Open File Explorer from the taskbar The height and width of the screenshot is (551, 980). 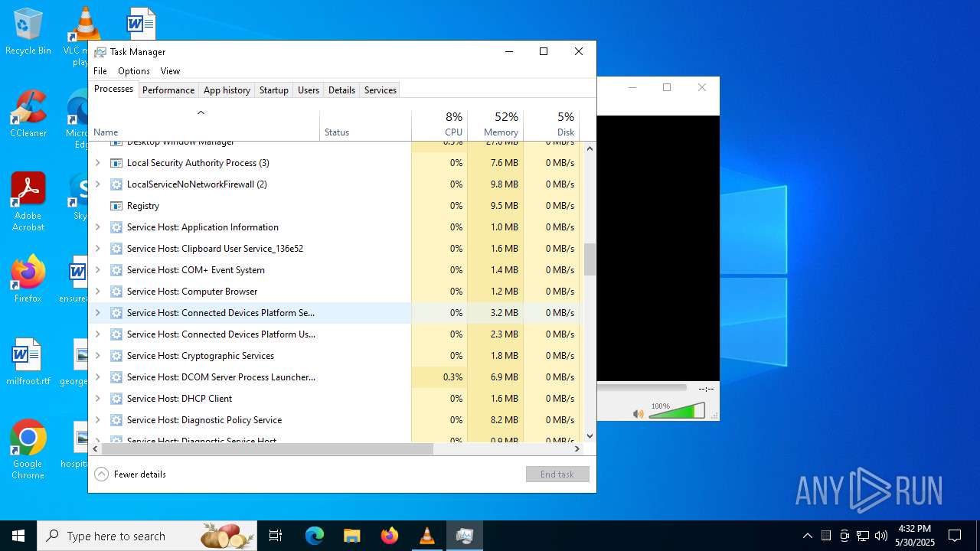[x=351, y=536]
